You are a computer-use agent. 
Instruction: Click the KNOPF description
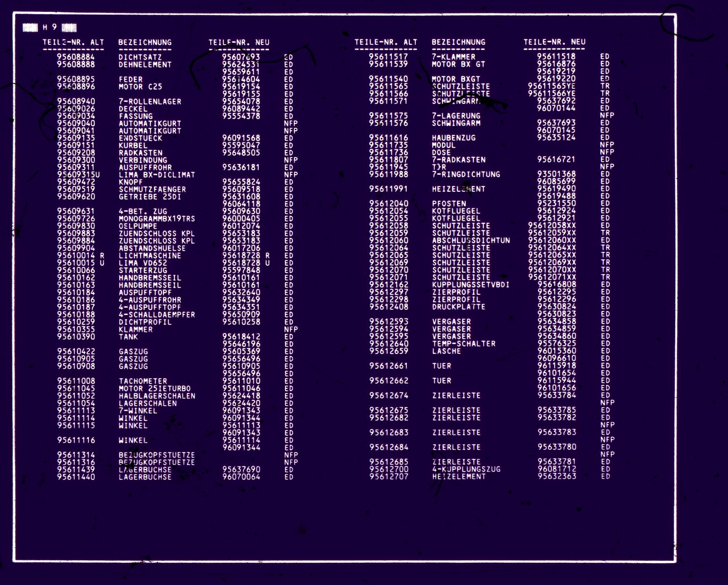[x=131, y=182]
